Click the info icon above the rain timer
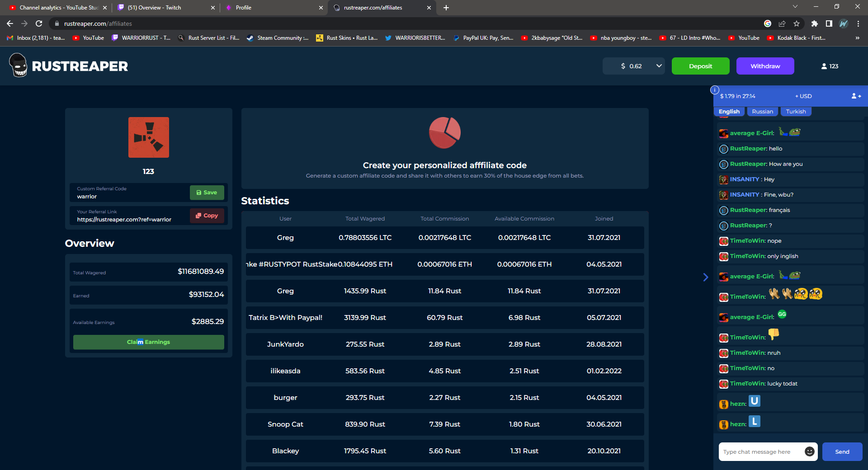This screenshot has height=470, width=868. (x=715, y=90)
